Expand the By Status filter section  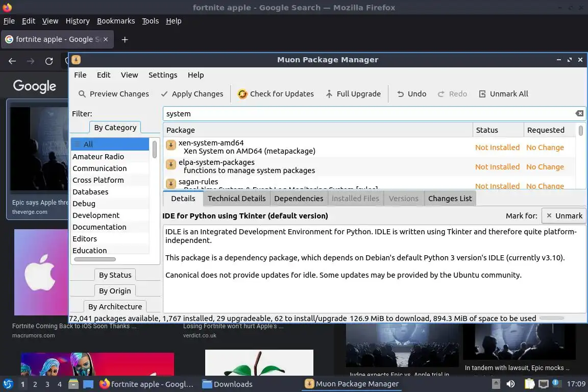point(115,275)
